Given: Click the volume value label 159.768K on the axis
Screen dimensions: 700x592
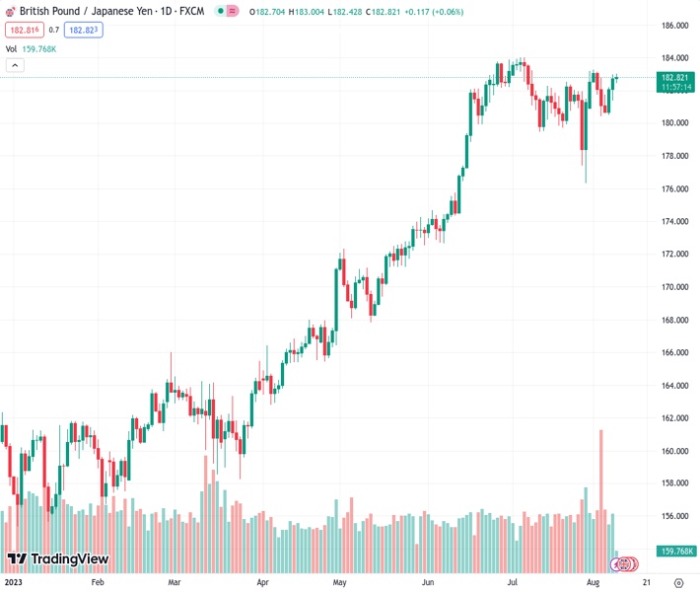Looking at the screenshot, I should tap(677, 551).
